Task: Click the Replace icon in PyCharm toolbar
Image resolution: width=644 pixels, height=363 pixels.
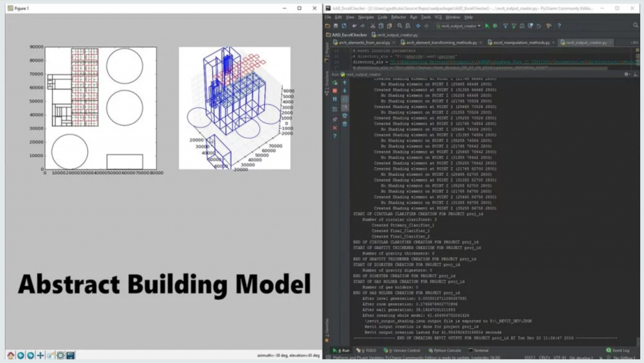Action: [408, 26]
